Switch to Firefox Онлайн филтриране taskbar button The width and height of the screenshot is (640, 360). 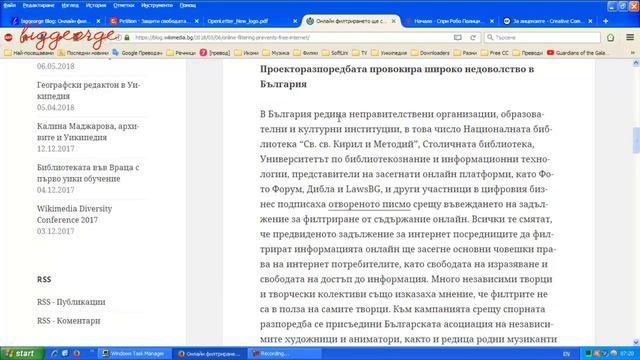tap(209, 354)
